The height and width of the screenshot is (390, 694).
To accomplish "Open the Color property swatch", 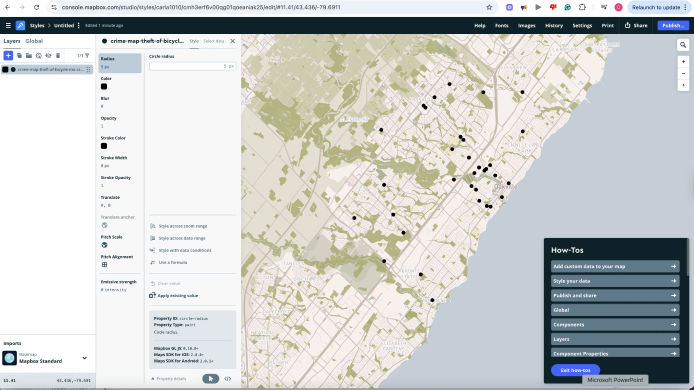I will click(104, 87).
